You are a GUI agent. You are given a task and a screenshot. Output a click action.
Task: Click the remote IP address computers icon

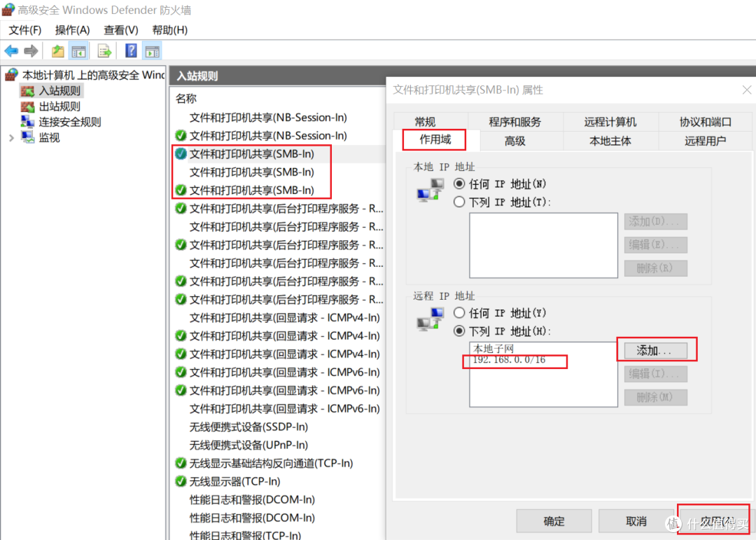point(430,319)
